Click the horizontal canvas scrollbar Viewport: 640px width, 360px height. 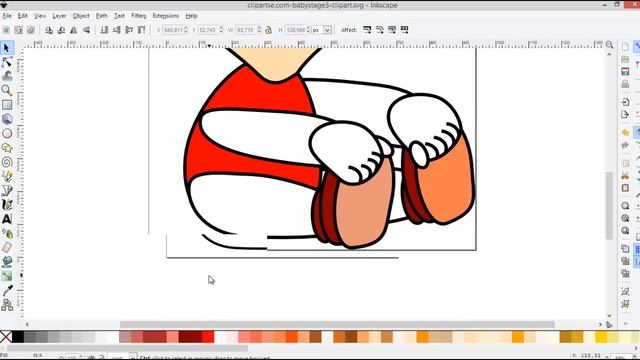coord(337,324)
